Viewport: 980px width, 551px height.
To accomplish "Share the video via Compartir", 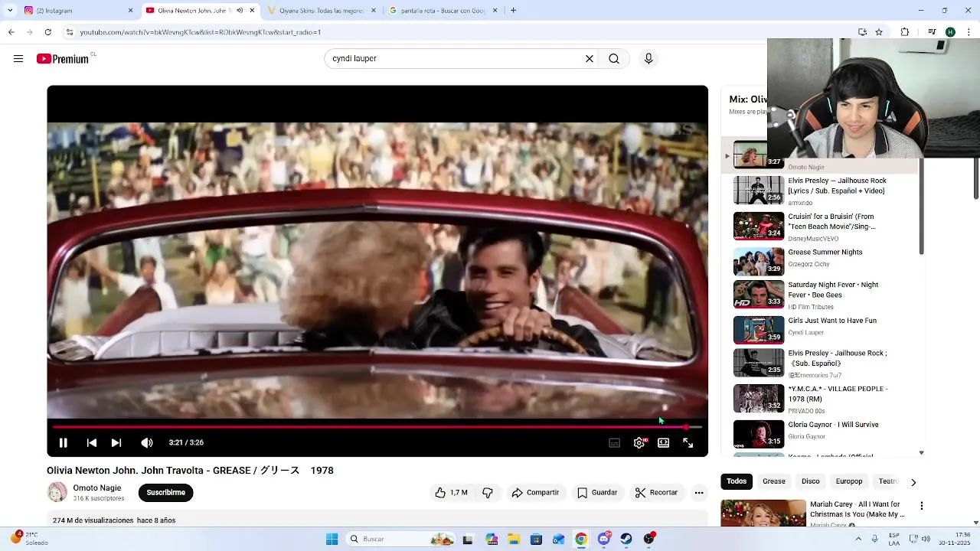I will (x=535, y=492).
